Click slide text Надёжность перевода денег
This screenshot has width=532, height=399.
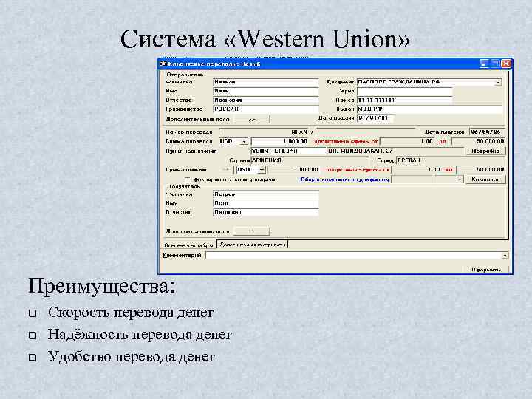140,334
